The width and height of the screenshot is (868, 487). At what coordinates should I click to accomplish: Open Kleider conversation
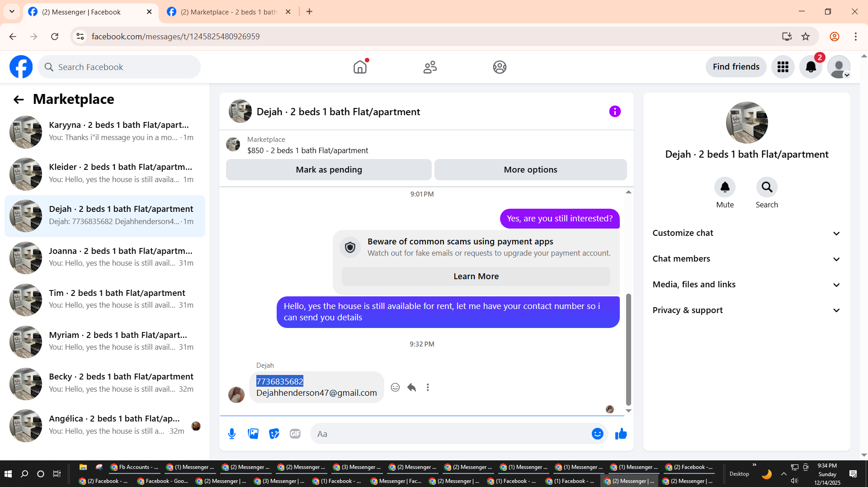tap(105, 174)
